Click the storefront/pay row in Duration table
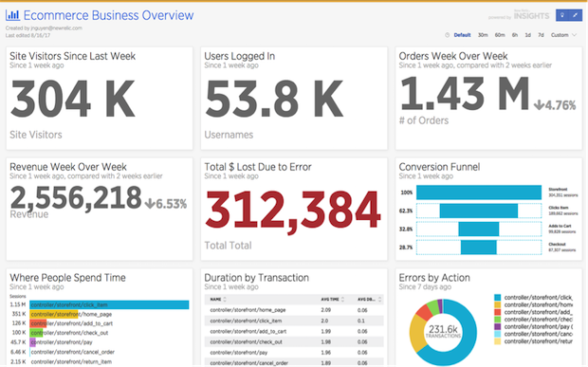 pos(294,353)
